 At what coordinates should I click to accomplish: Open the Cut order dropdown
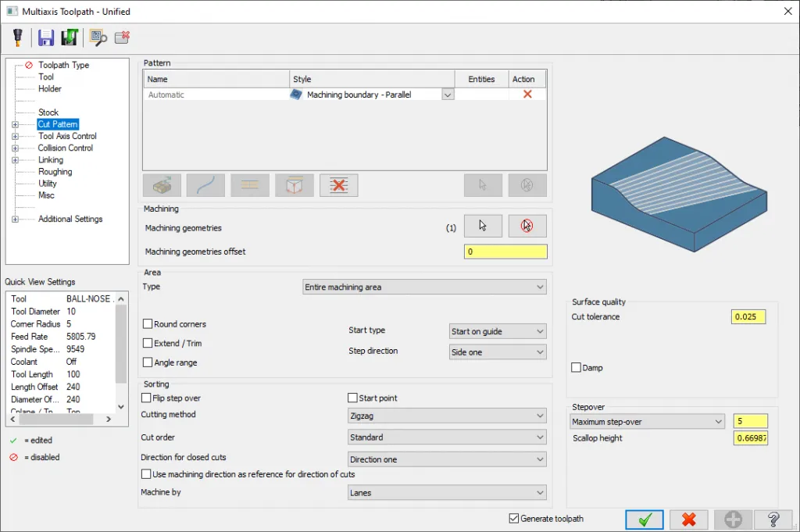447,437
